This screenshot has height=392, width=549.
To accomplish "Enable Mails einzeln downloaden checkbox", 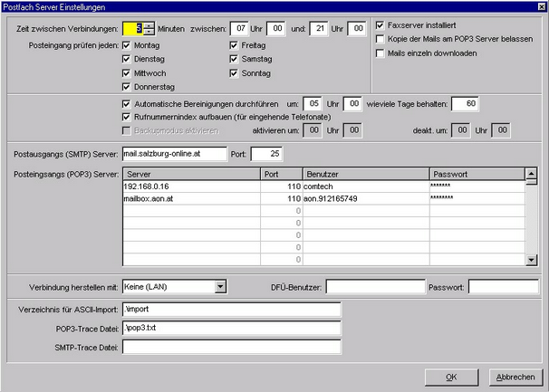I will [380, 53].
